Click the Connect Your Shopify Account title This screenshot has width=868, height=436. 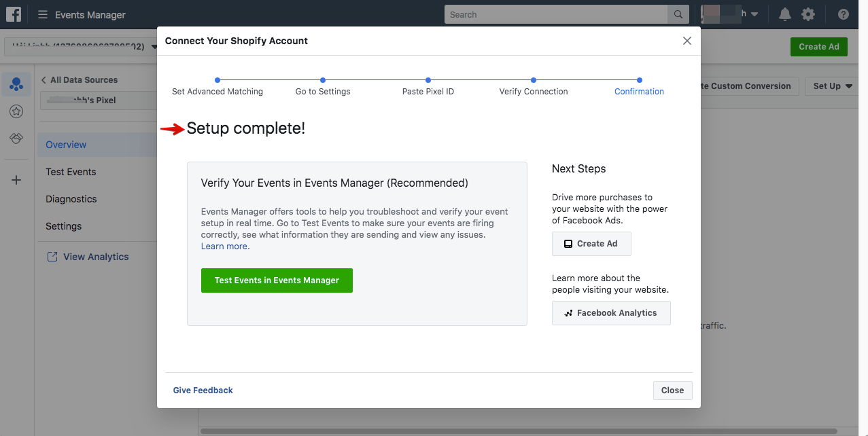click(x=237, y=41)
